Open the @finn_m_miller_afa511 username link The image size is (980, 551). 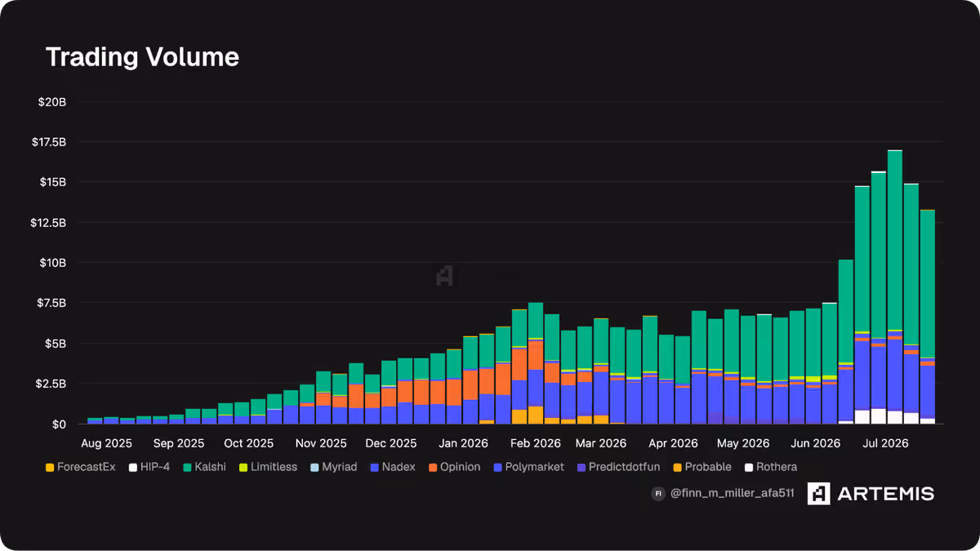731,494
